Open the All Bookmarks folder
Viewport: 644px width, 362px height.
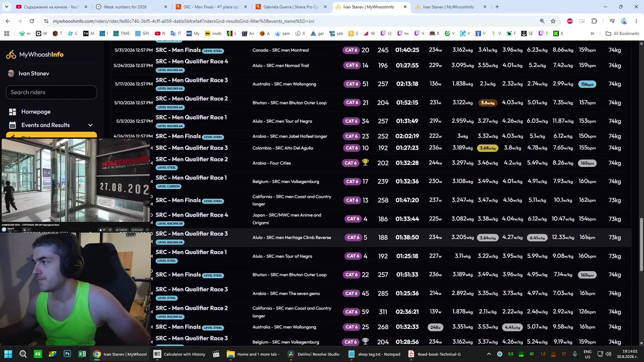tap(622, 34)
